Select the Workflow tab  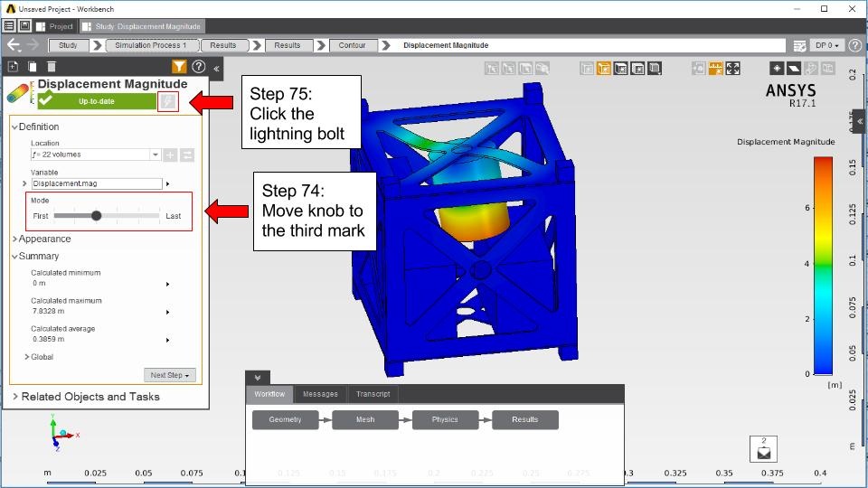[269, 394]
